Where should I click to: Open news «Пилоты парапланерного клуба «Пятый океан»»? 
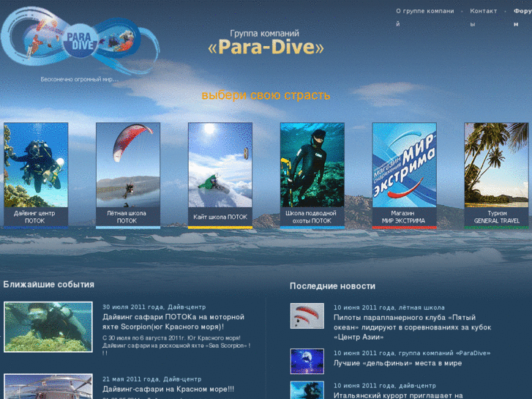tap(412, 327)
